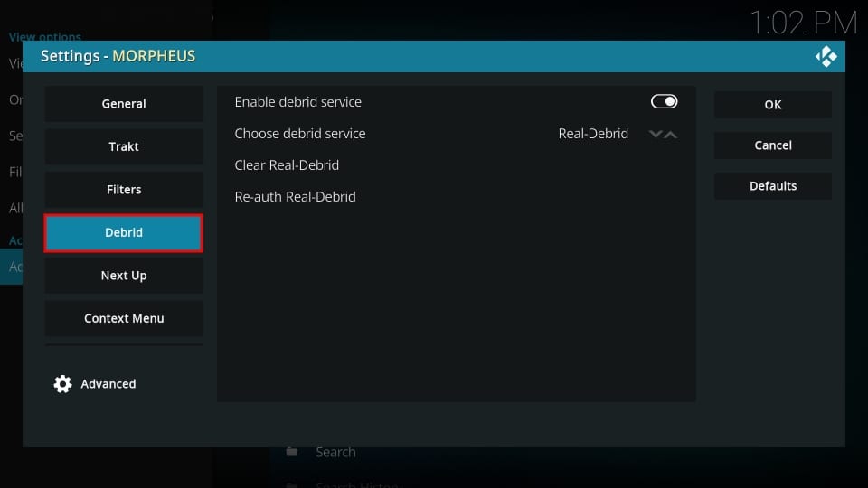This screenshot has width=868, height=488.
Task: Reset settings using the Defaults button
Action: point(773,186)
